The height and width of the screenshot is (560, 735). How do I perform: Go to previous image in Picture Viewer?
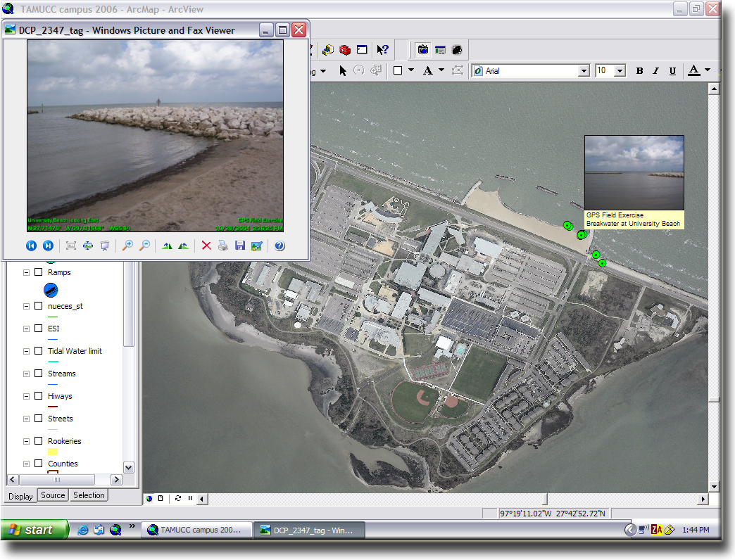31,246
